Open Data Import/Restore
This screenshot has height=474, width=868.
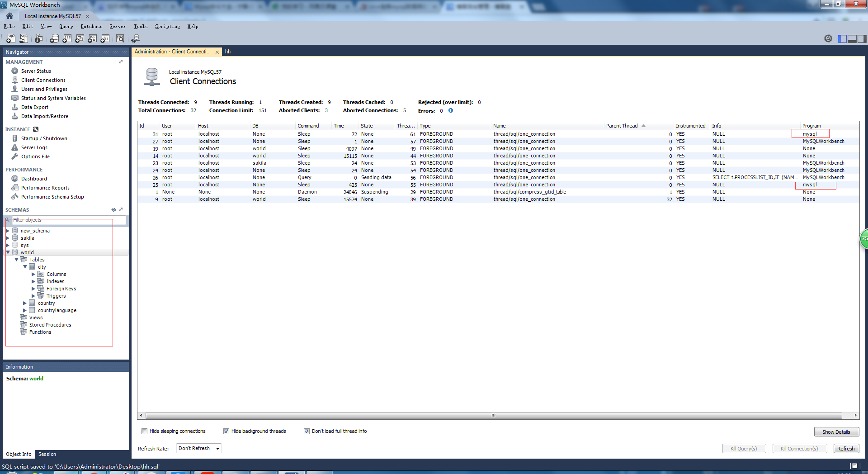[x=44, y=116]
